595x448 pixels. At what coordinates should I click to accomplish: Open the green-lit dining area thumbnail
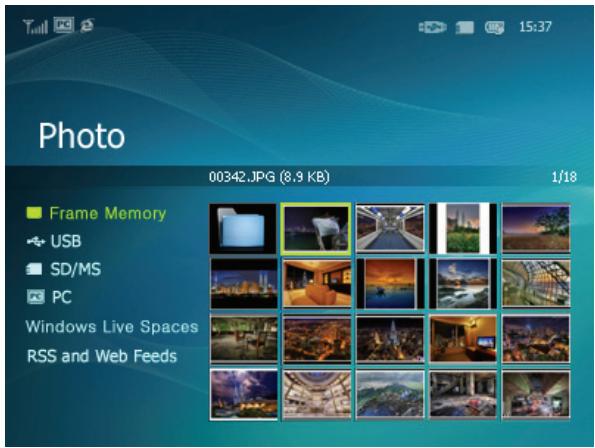click(244, 339)
